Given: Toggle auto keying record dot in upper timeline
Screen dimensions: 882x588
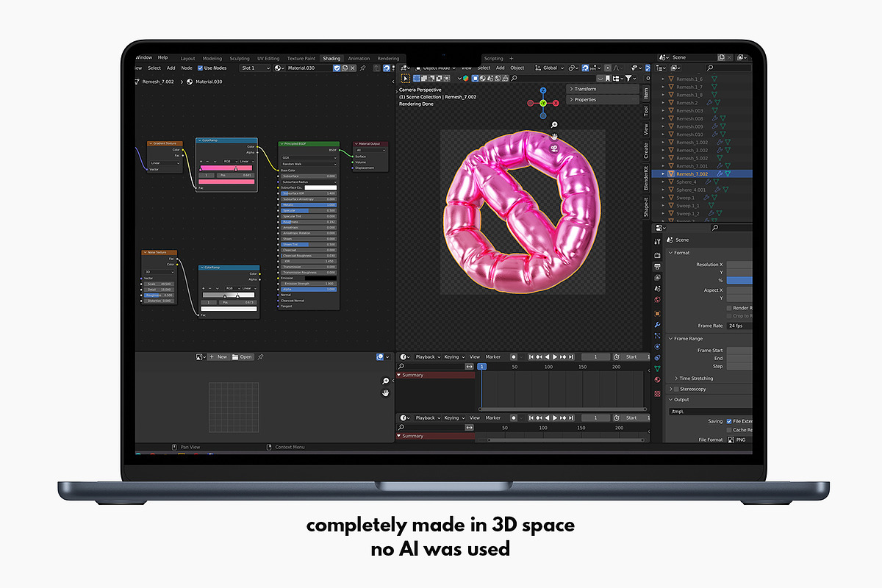Looking at the screenshot, I should coord(514,356).
